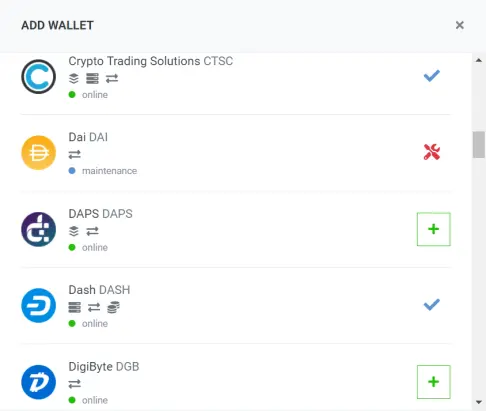The height and width of the screenshot is (411, 486).
Task: Click the exchange arrows icon under CTSC
Action: click(x=112, y=79)
